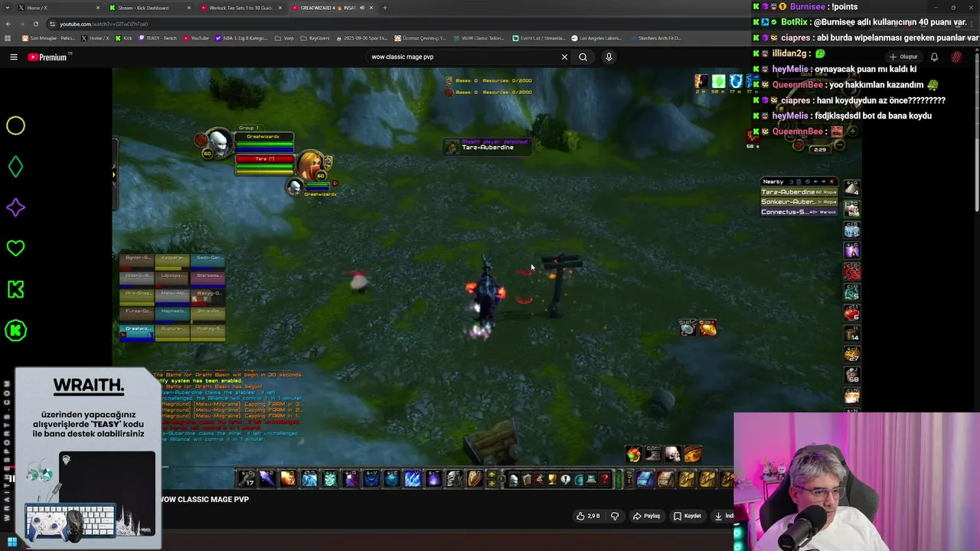Click the green Kick K logo icon
Image resolution: width=980 pixels, height=551 pixels.
tap(15, 289)
